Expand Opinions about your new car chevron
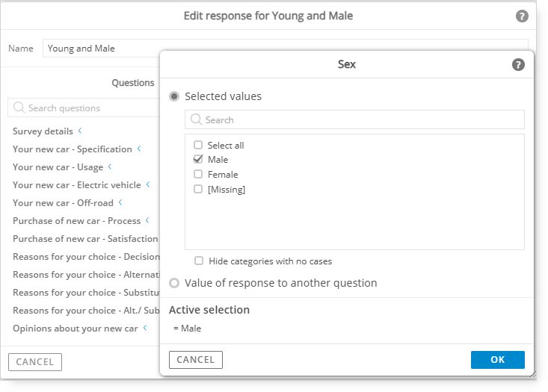 (145, 328)
